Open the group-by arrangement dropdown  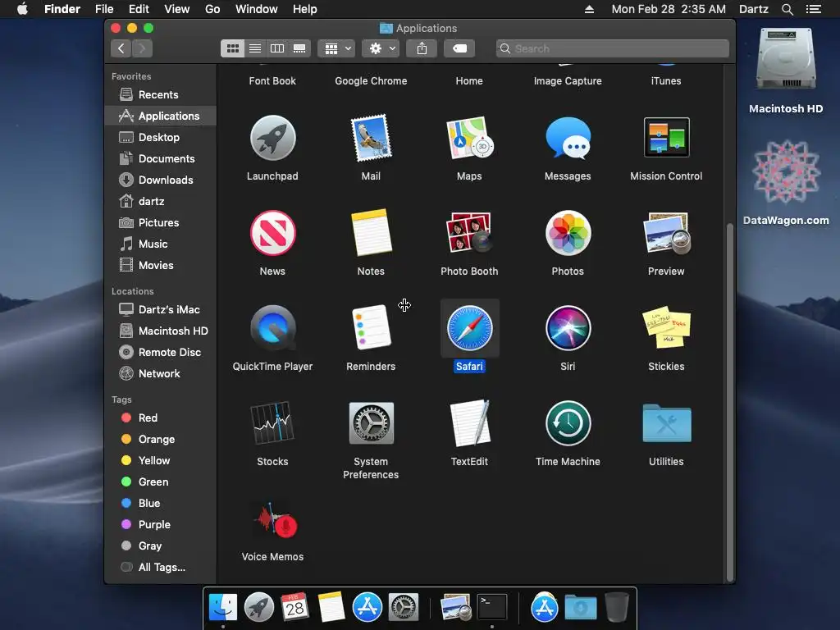pyautogui.click(x=336, y=48)
